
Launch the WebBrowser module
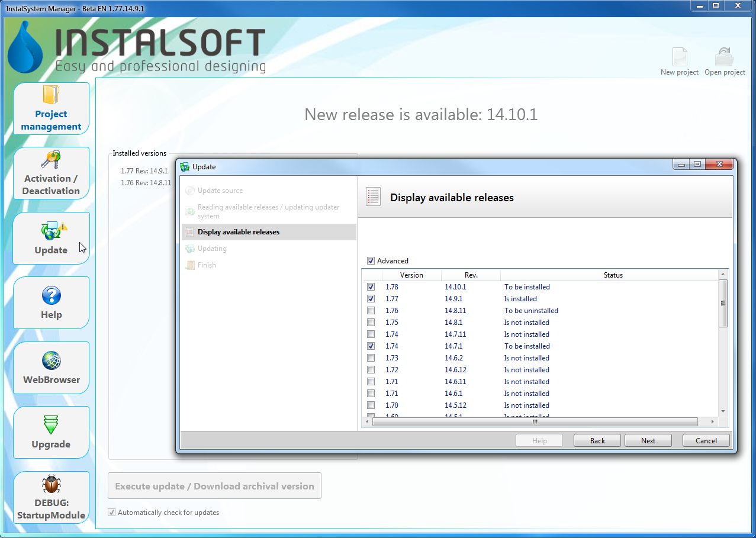click(x=51, y=368)
